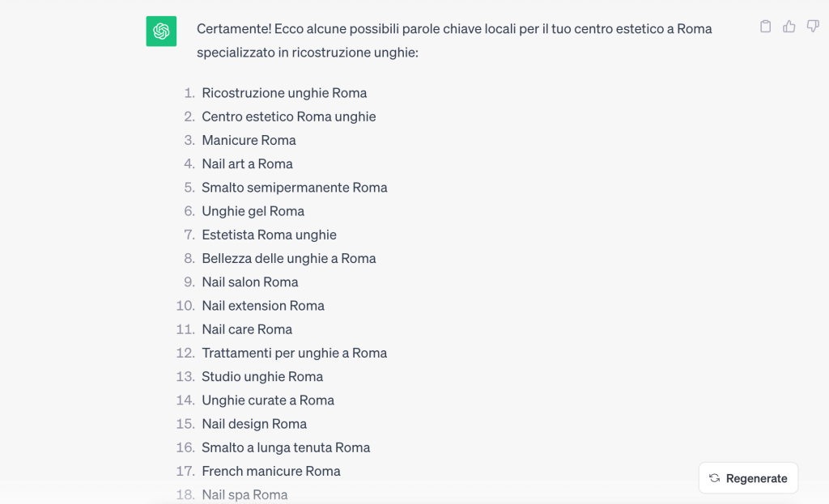
Task: Click the 'Studio unghie Roma' entry
Action: coord(262,377)
